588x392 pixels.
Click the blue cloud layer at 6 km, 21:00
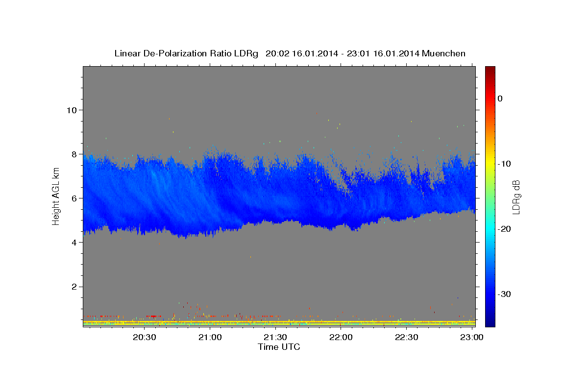click(x=210, y=198)
